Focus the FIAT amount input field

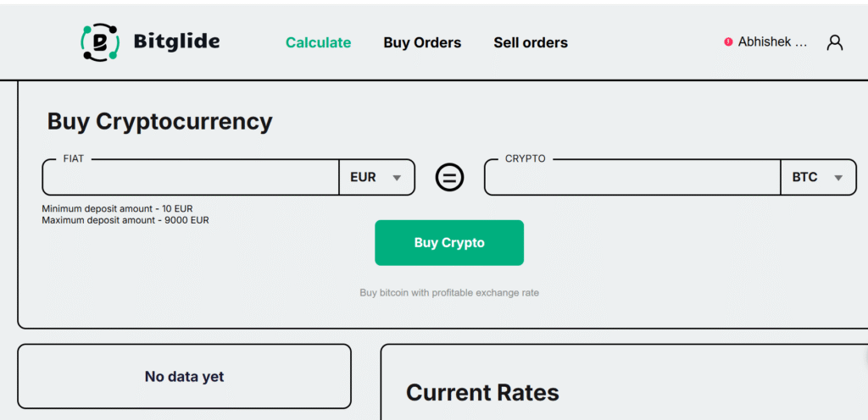pos(191,178)
